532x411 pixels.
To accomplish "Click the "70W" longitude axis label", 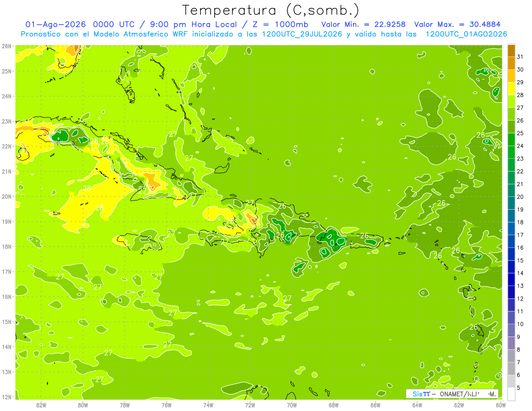I will tap(292, 405).
